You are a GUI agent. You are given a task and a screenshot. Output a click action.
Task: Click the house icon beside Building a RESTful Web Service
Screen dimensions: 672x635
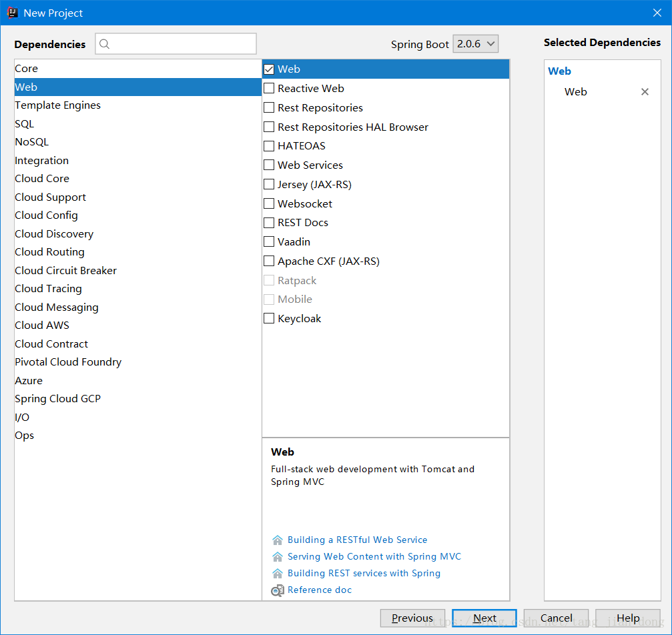pyautogui.click(x=278, y=540)
